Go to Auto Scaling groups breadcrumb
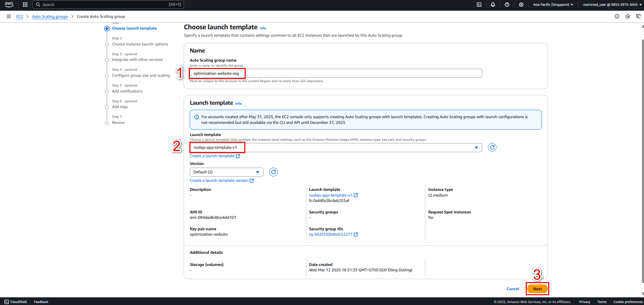 coord(50,16)
